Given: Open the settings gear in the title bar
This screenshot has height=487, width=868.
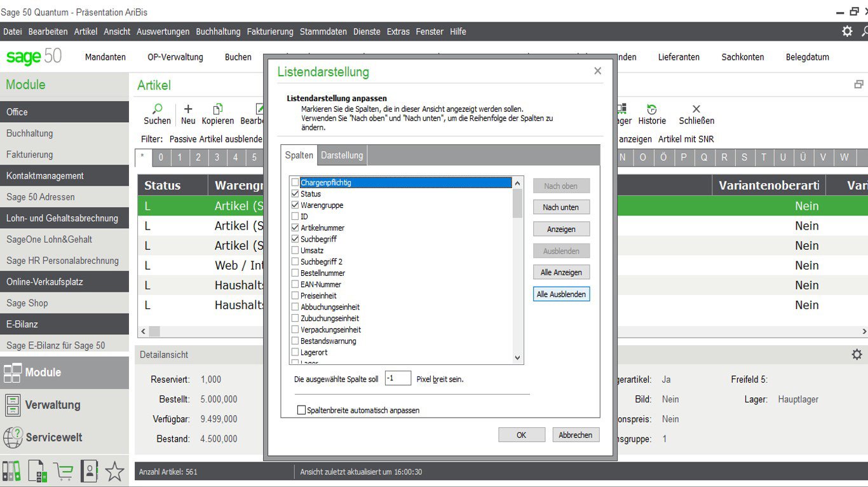Looking at the screenshot, I should pos(846,31).
